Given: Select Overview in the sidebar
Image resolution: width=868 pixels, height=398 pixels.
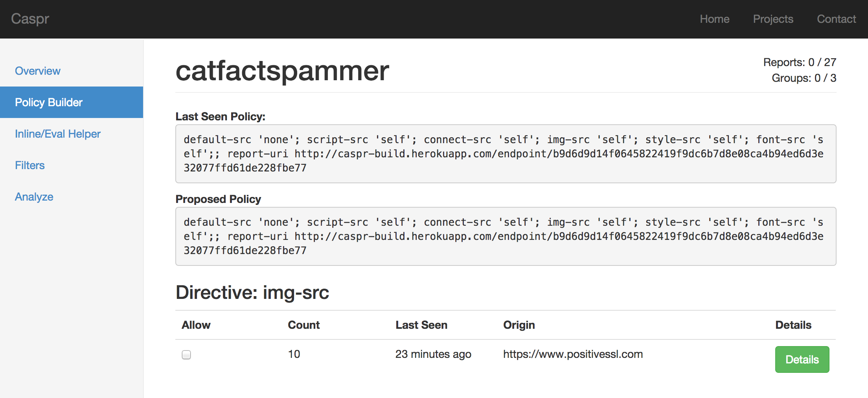Looking at the screenshot, I should pyautogui.click(x=72, y=71).
